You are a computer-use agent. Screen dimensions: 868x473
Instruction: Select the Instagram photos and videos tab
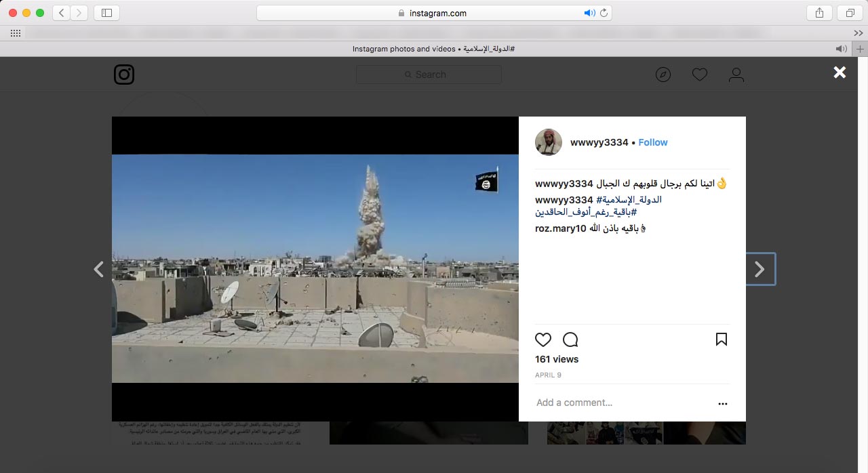tap(433, 49)
